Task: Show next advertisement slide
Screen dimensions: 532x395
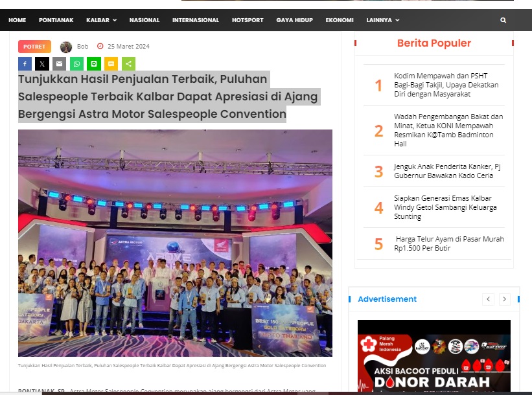Action: (505, 299)
